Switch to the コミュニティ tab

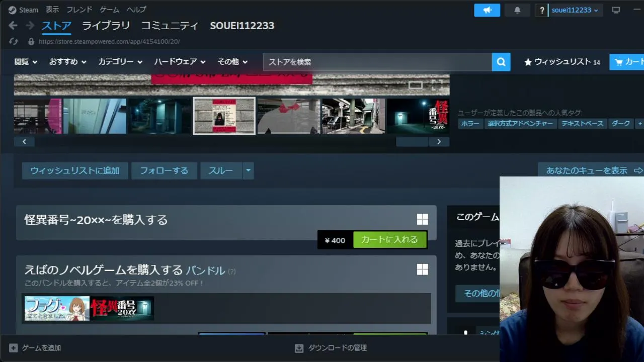pos(170,26)
